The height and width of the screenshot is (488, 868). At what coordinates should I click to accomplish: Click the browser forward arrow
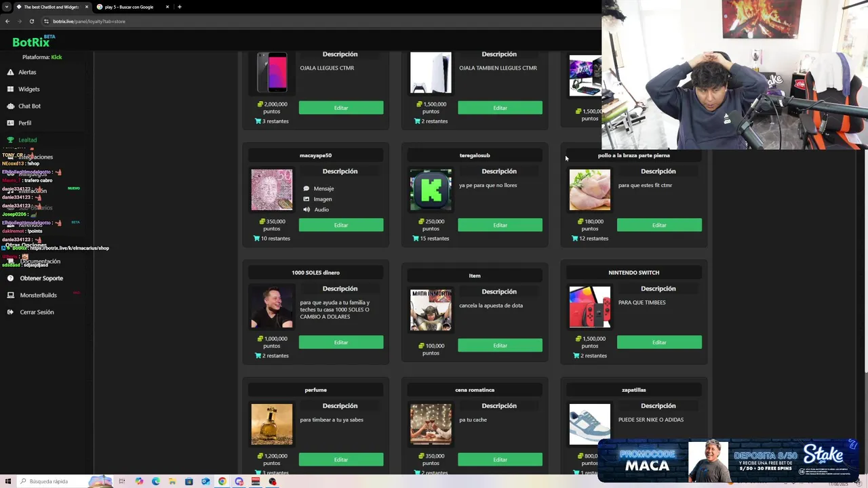[x=19, y=21]
